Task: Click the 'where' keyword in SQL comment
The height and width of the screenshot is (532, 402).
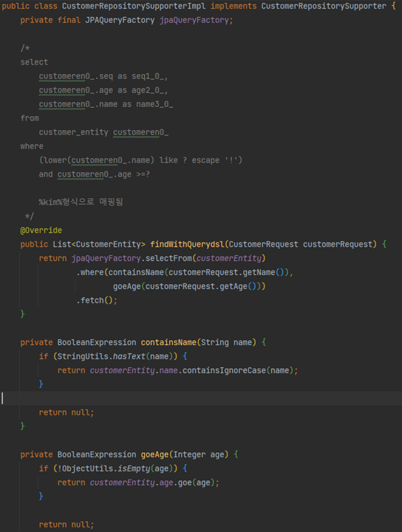Action: [32, 146]
